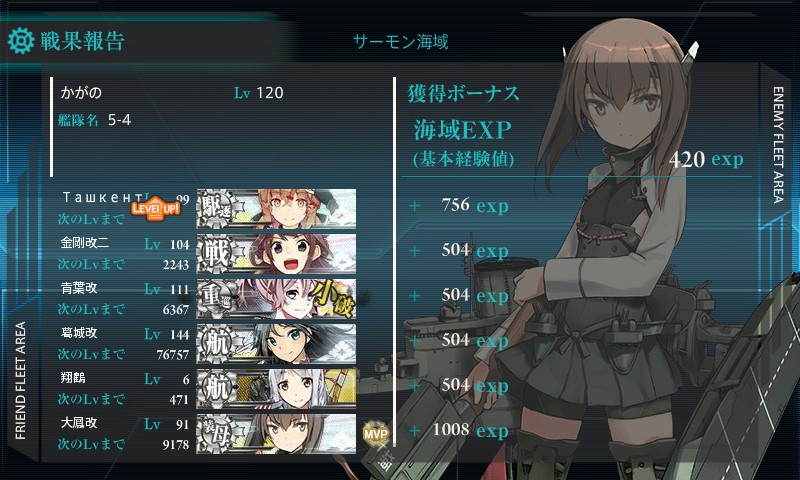Click the 装母 armored carrier type badge

pos(216,433)
